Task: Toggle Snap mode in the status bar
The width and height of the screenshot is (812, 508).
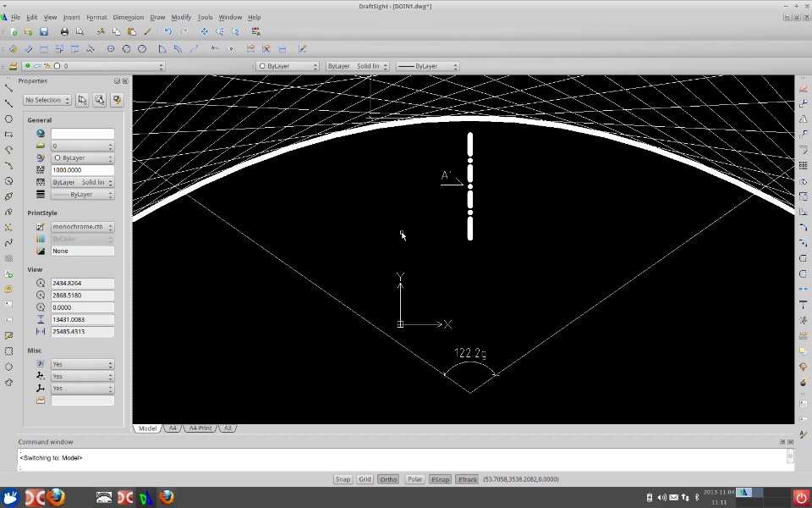Action: click(x=343, y=479)
